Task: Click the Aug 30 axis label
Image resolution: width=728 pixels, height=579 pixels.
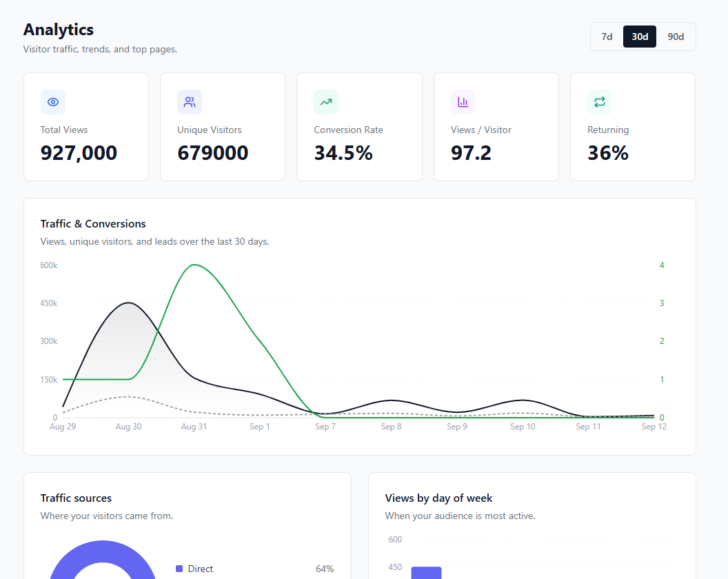Action: 129,427
